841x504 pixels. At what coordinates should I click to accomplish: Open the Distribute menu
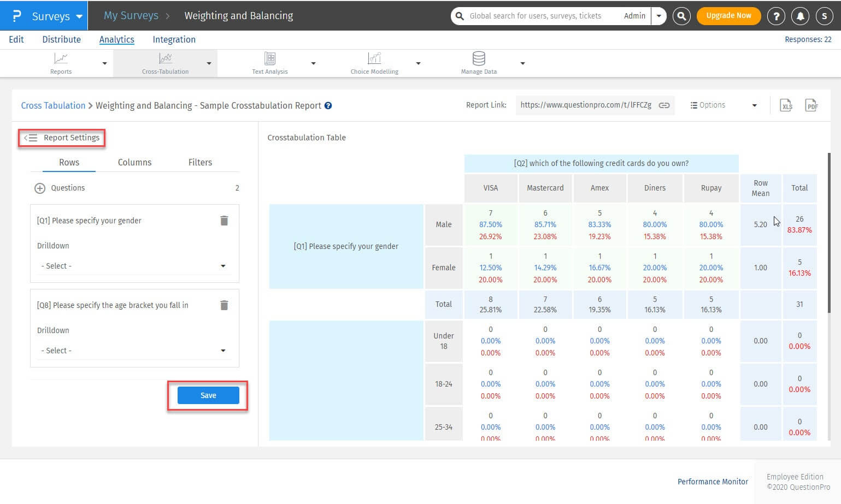pos(61,39)
